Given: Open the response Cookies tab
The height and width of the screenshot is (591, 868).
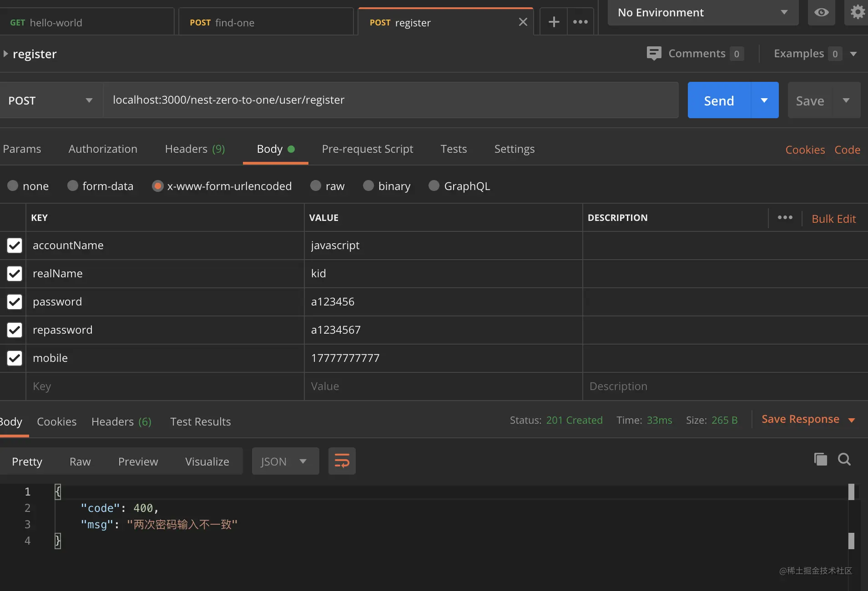Looking at the screenshot, I should 56,422.
